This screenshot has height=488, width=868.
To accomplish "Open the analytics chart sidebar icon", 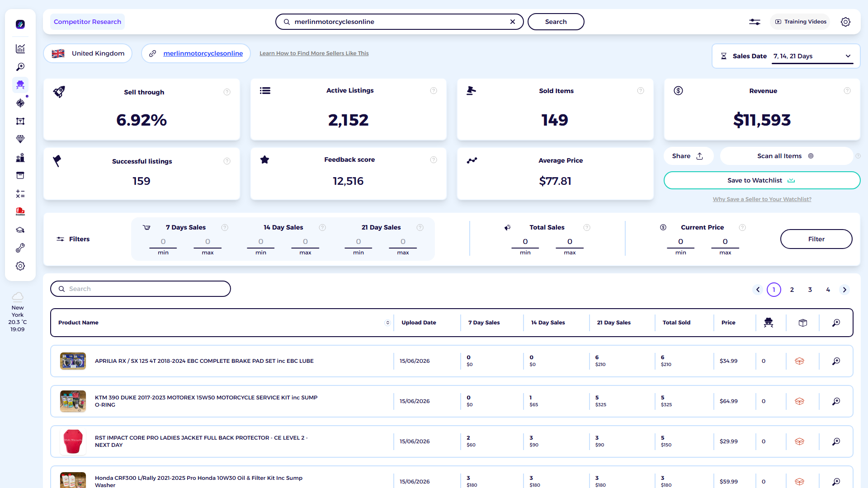I will coord(20,48).
